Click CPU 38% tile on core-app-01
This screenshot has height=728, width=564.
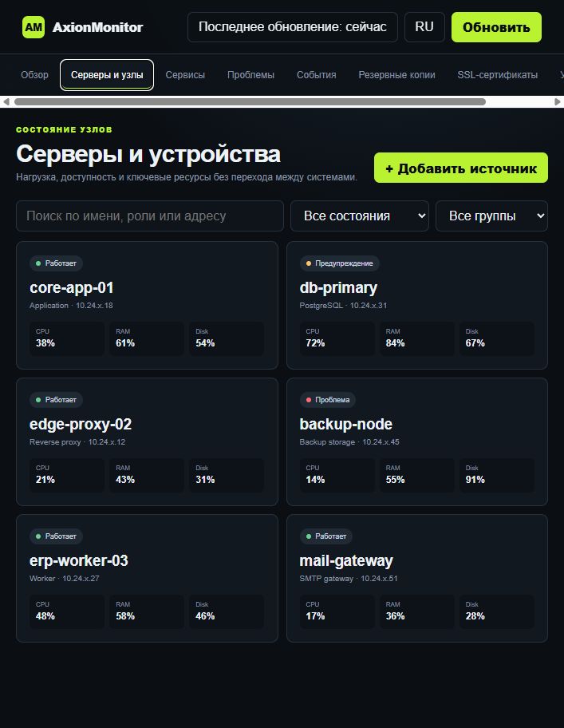point(67,338)
